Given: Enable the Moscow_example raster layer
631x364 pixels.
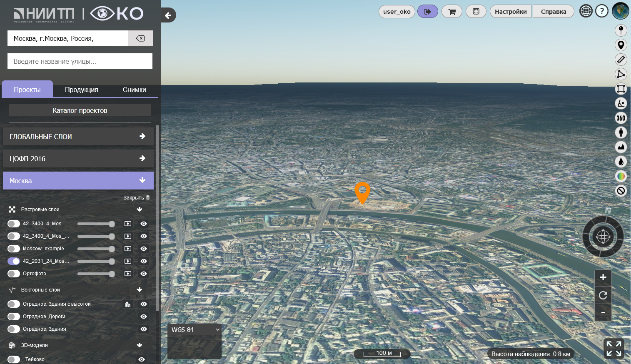Looking at the screenshot, I should tap(14, 249).
